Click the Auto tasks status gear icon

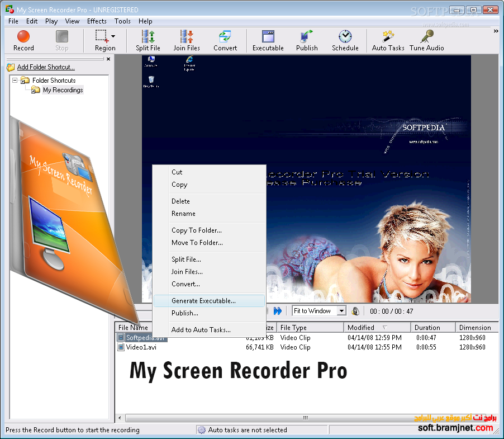tap(202, 430)
